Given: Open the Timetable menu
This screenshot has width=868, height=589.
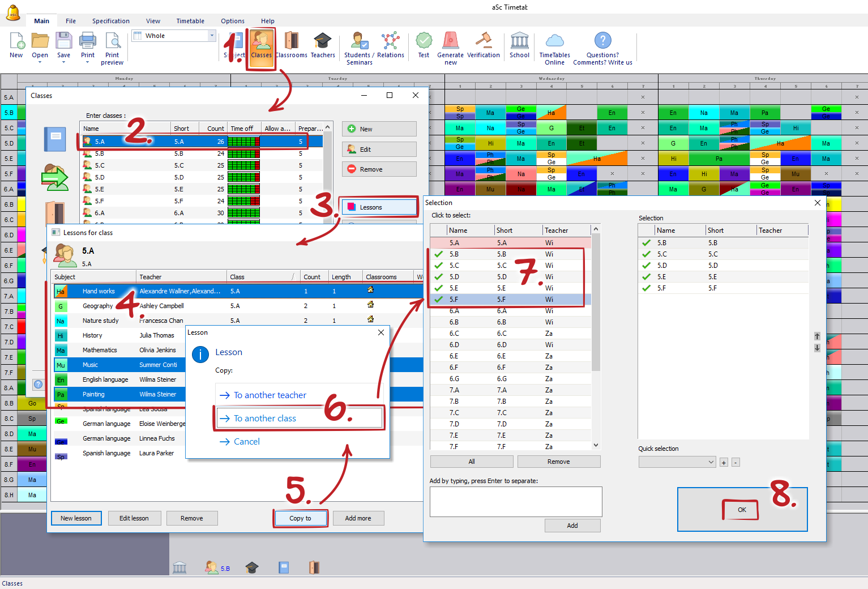Looking at the screenshot, I should [x=190, y=21].
